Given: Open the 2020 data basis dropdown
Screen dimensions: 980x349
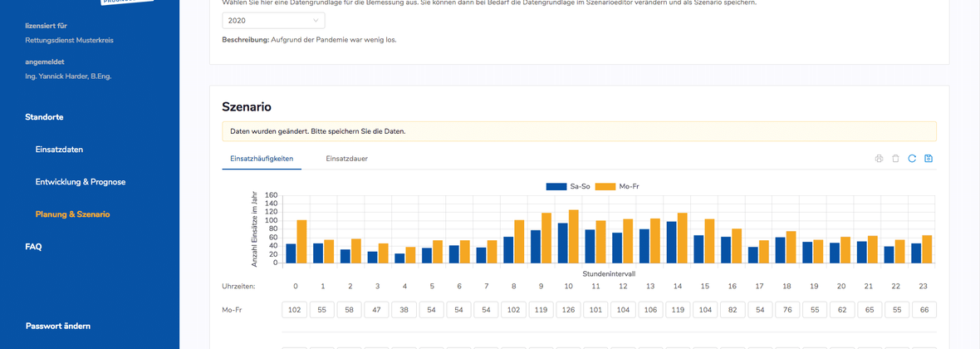Looking at the screenshot, I should click(x=273, y=21).
